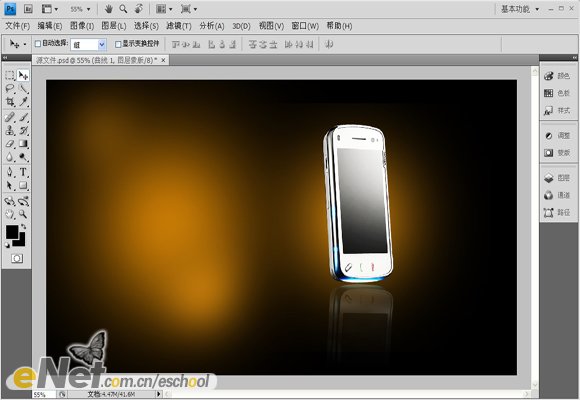This screenshot has height=400, width=580.
Task: Select the Healing Brush tool
Action: (x=10, y=117)
